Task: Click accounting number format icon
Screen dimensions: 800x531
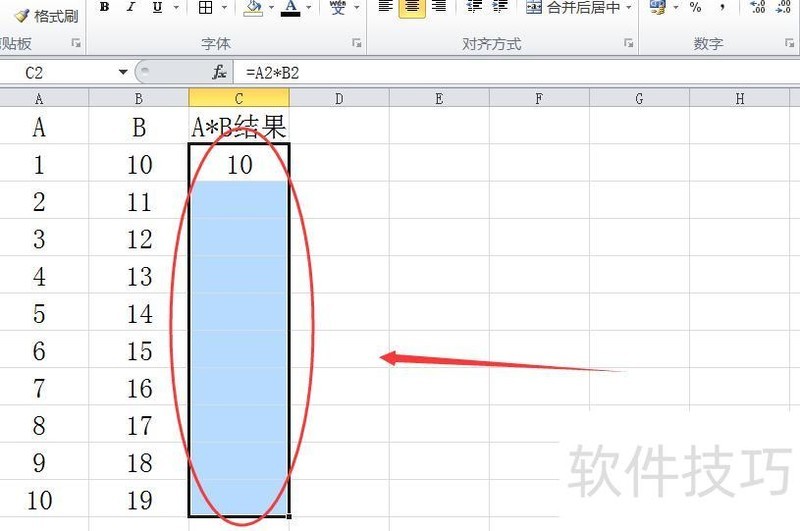Action: pyautogui.click(x=658, y=7)
